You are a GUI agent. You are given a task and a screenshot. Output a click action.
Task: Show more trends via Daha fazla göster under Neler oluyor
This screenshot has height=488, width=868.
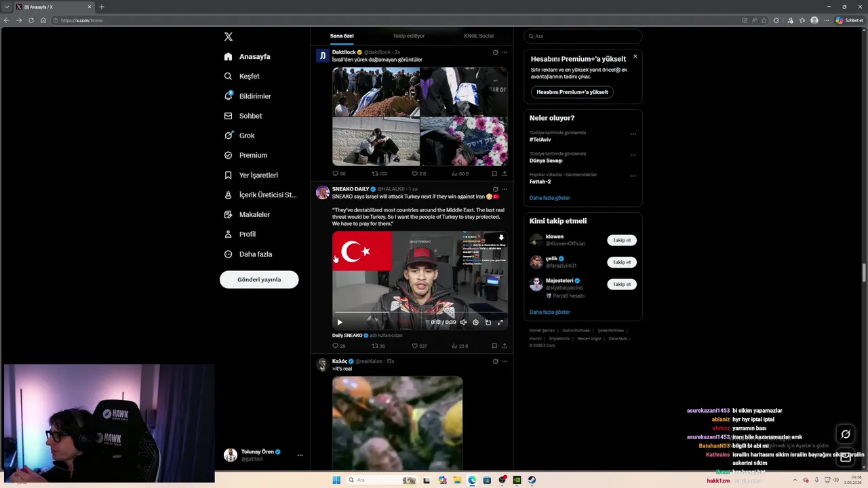click(550, 198)
